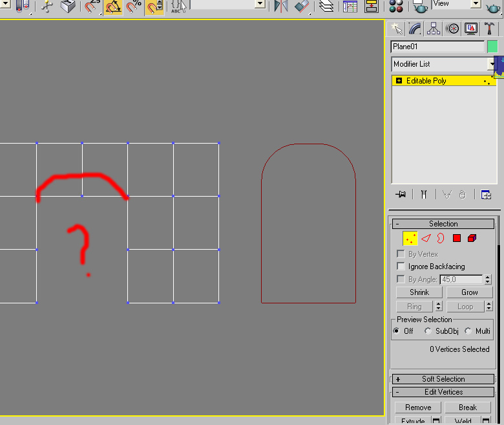The width and height of the screenshot is (504, 425).
Task: Click the Align tool icon
Action: pyautogui.click(x=302, y=6)
